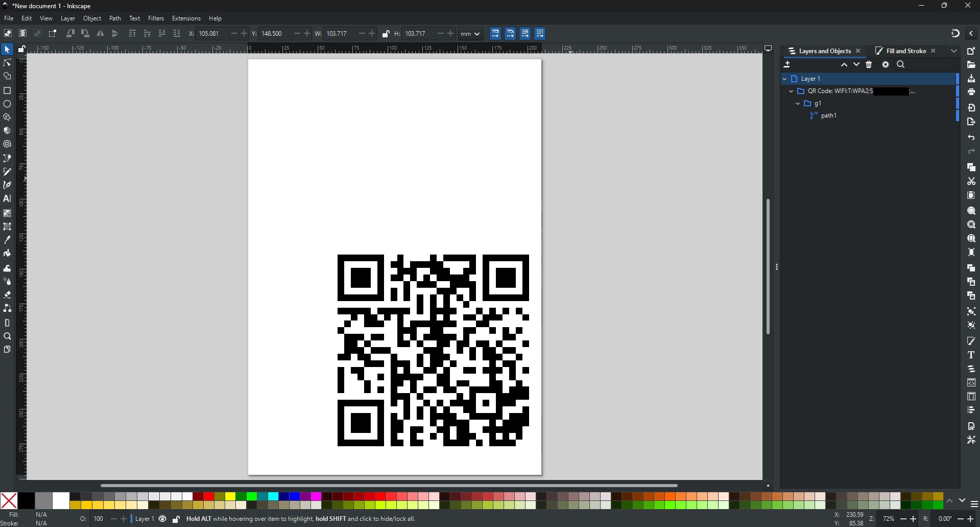Switch to Fill and Stroke tab
980x527 pixels.
click(x=906, y=51)
